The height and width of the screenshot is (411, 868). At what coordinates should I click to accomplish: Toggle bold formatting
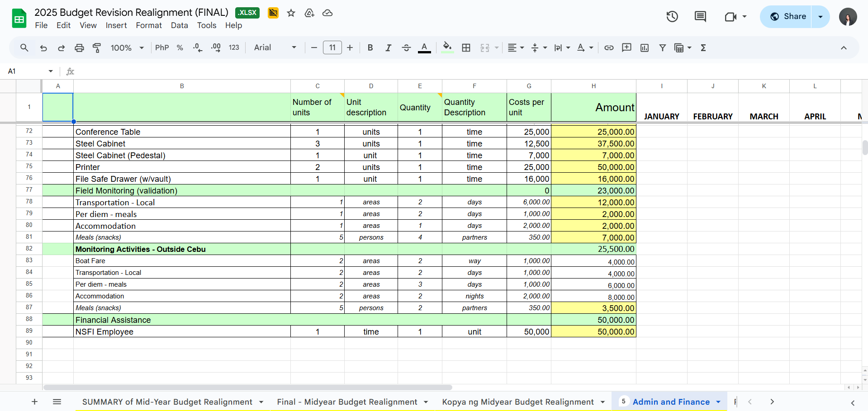click(x=370, y=47)
